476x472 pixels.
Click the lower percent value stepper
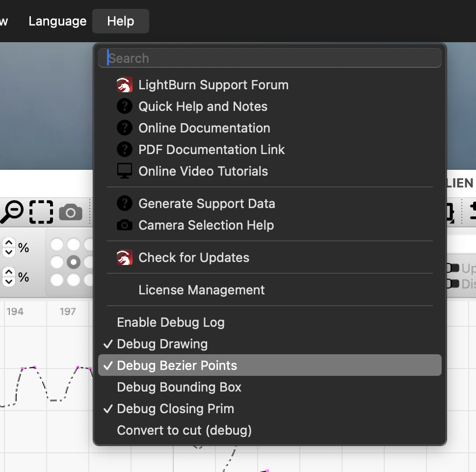9,277
